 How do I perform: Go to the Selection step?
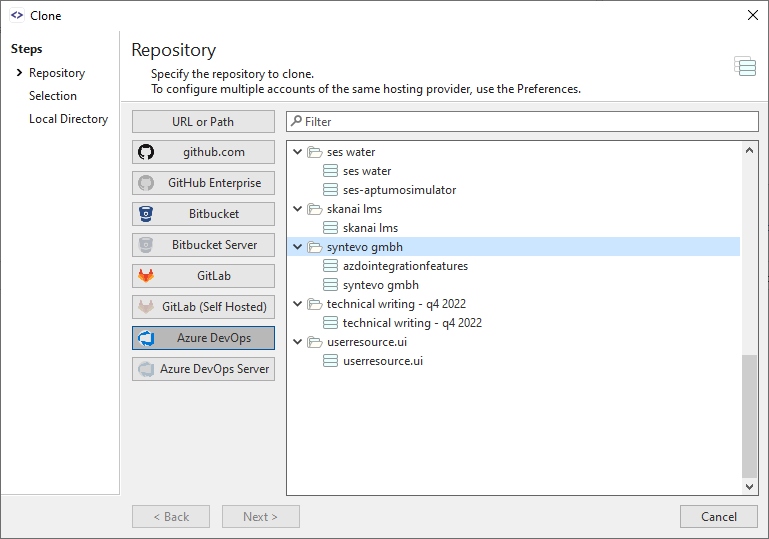(53, 96)
